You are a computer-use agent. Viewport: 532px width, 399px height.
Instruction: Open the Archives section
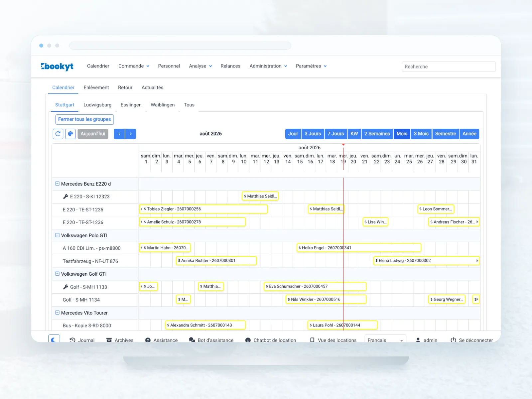[x=120, y=340]
